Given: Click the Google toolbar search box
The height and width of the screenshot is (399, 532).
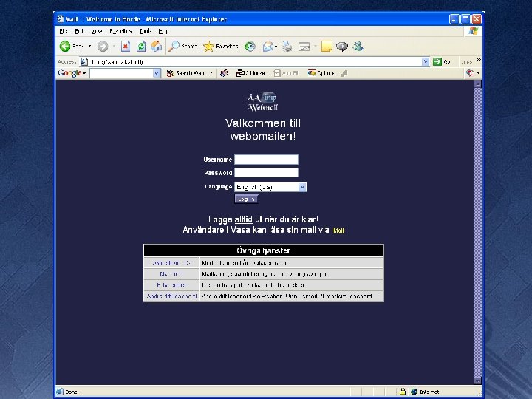Looking at the screenshot, I should click(121, 73).
